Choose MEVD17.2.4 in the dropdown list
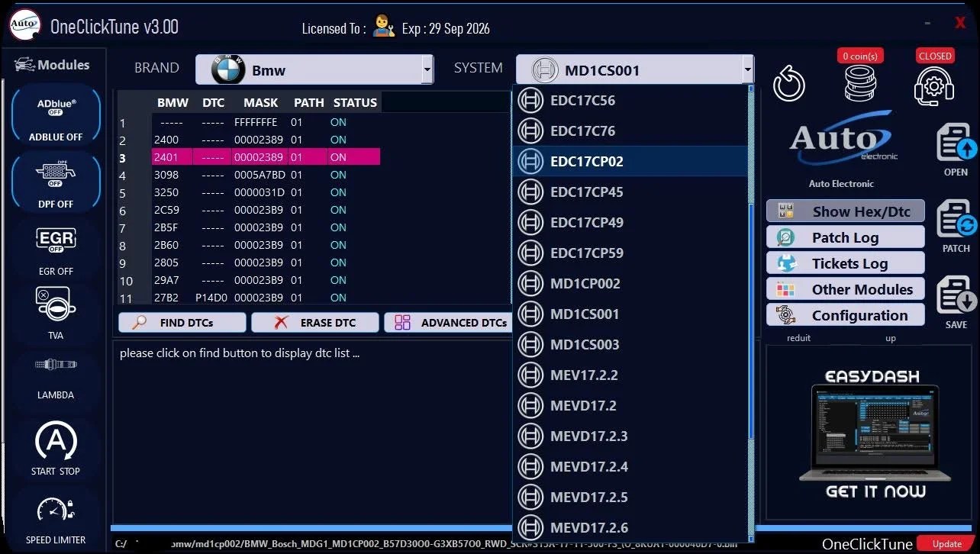 [630, 467]
